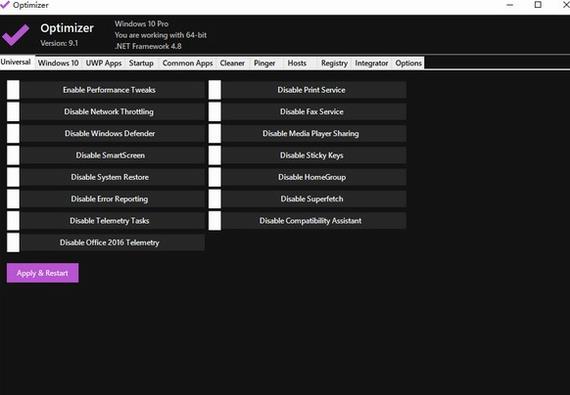Image resolution: width=570 pixels, height=395 pixels.
Task: Click the Apply & Restart button
Action: (43, 273)
